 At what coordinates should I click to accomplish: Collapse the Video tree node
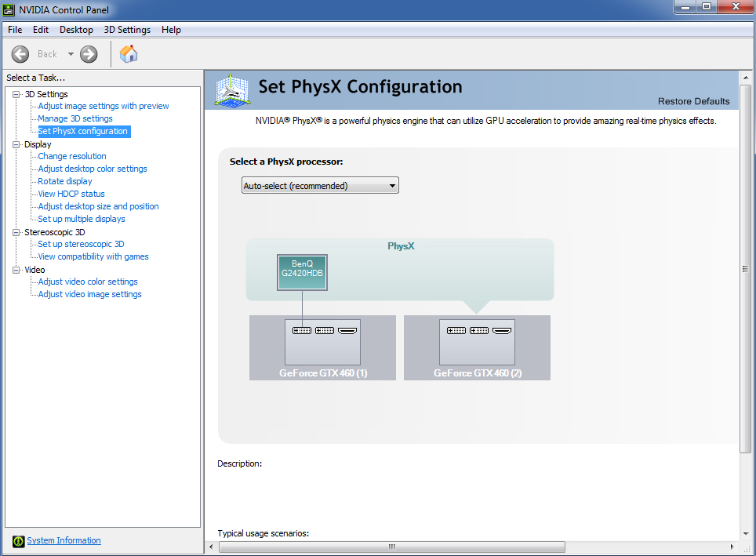[16, 270]
